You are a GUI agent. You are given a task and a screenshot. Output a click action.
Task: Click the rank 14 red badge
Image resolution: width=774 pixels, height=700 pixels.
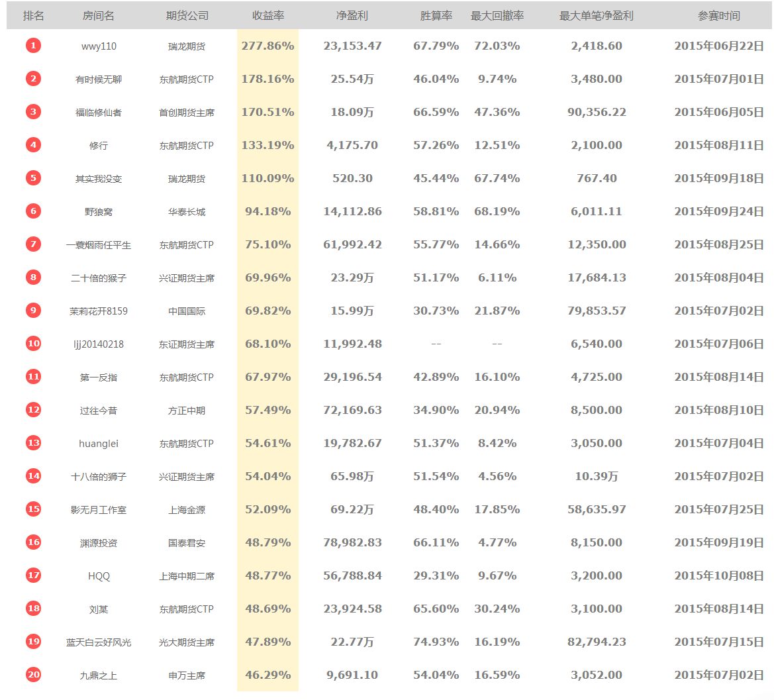pos(33,475)
